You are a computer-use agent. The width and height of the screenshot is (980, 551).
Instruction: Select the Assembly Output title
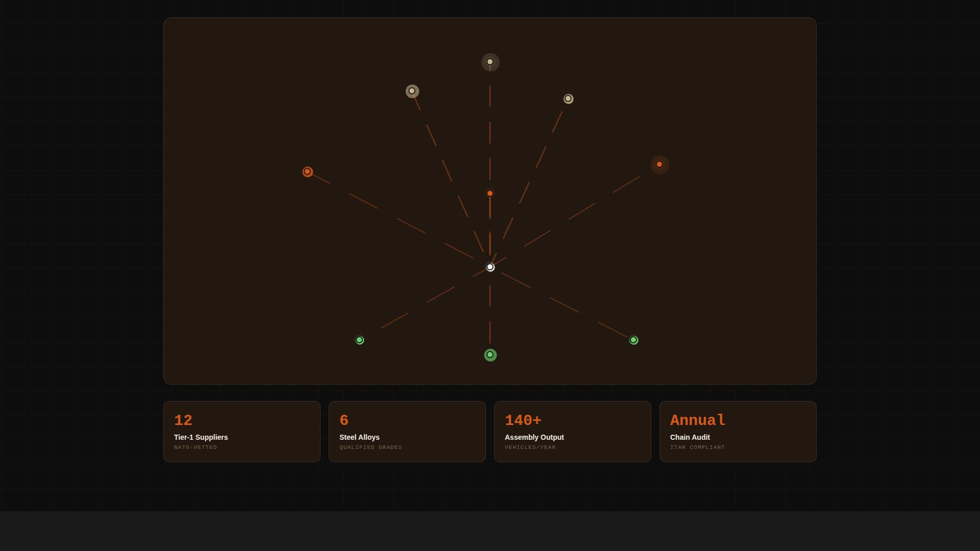click(x=534, y=437)
